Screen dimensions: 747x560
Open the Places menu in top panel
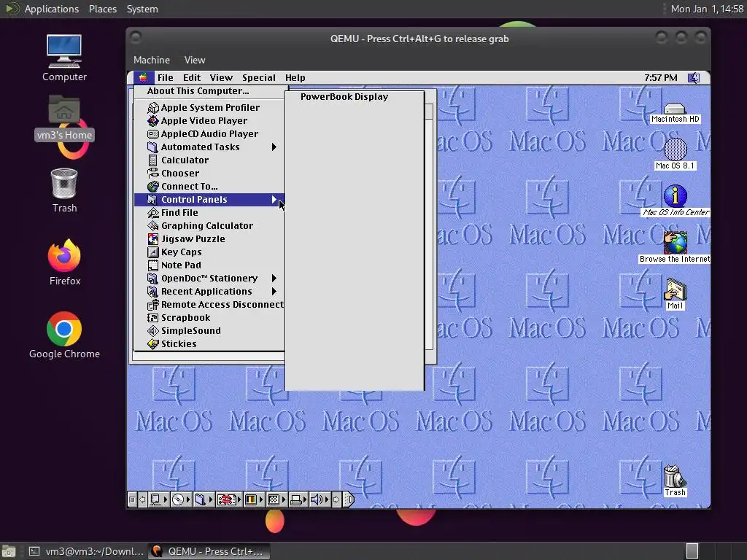click(x=102, y=9)
